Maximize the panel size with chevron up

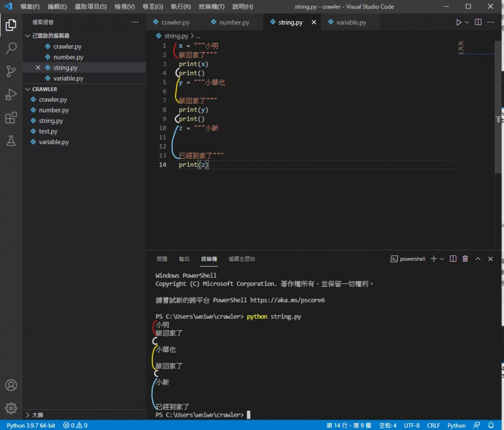478,259
